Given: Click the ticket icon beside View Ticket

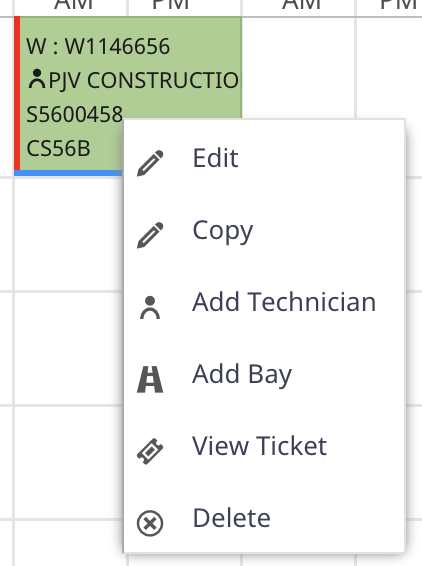Looking at the screenshot, I should 150,451.
